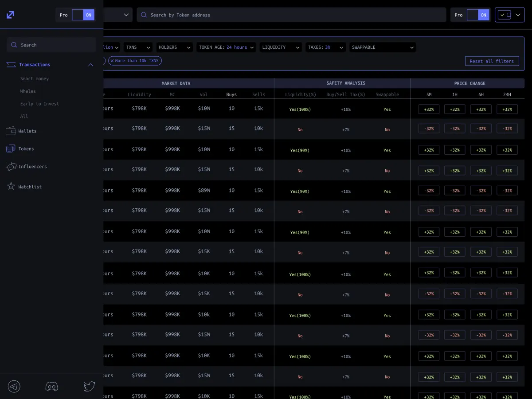Select Smart money in sidebar

tap(35, 78)
